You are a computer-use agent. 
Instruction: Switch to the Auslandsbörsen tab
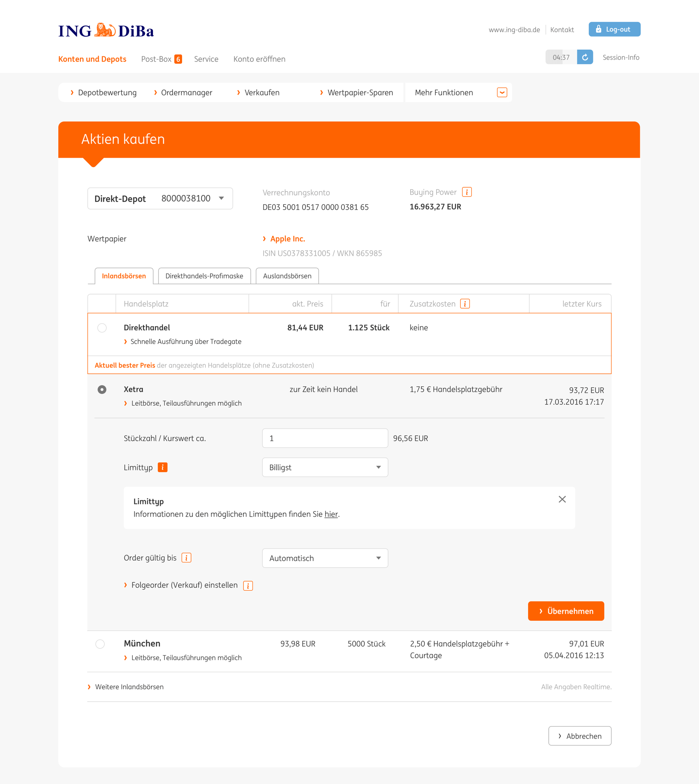tap(287, 276)
